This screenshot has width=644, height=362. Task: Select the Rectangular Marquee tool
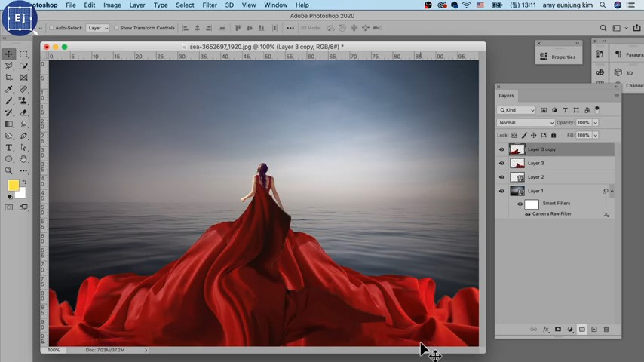pos(23,54)
